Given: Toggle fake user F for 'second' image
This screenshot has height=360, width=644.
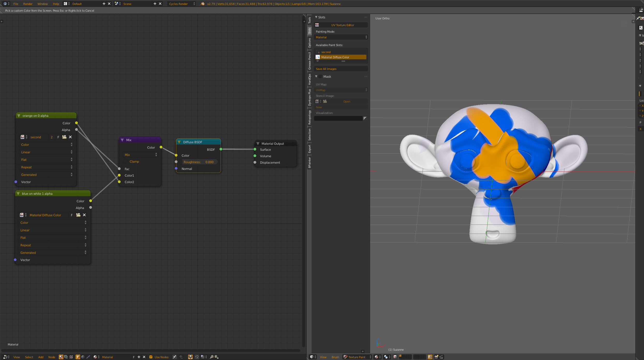Looking at the screenshot, I should tap(58, 137).
